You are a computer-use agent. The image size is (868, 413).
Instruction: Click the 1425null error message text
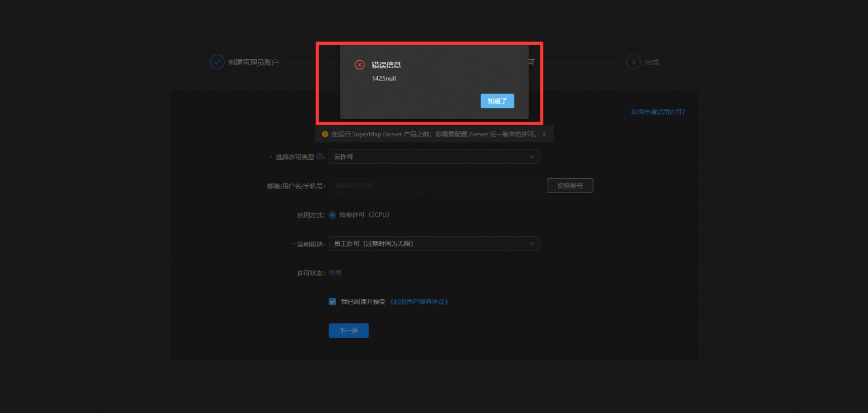pos(384,78)
